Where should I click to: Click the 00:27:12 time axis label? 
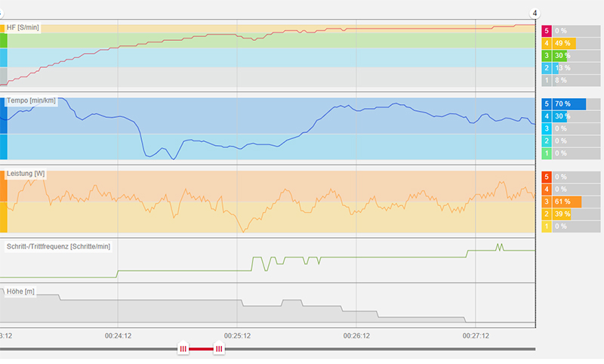tap(476, 335)
